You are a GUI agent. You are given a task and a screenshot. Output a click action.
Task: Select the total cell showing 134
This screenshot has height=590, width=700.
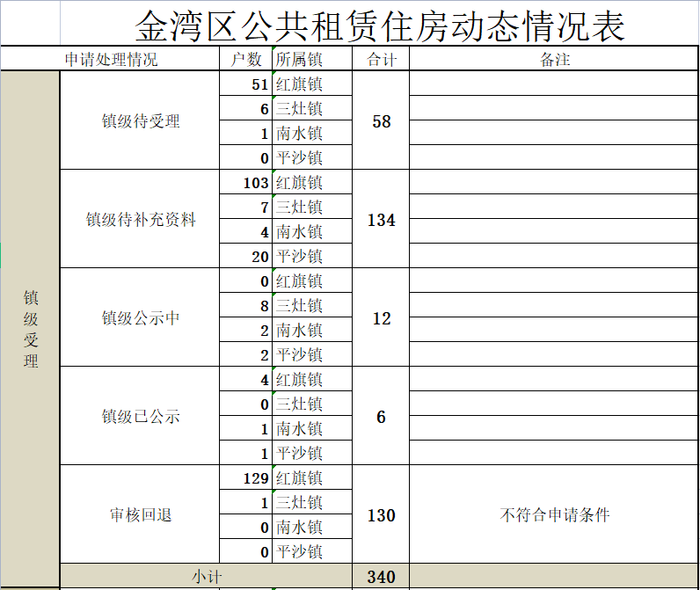[x=381, y=220]
